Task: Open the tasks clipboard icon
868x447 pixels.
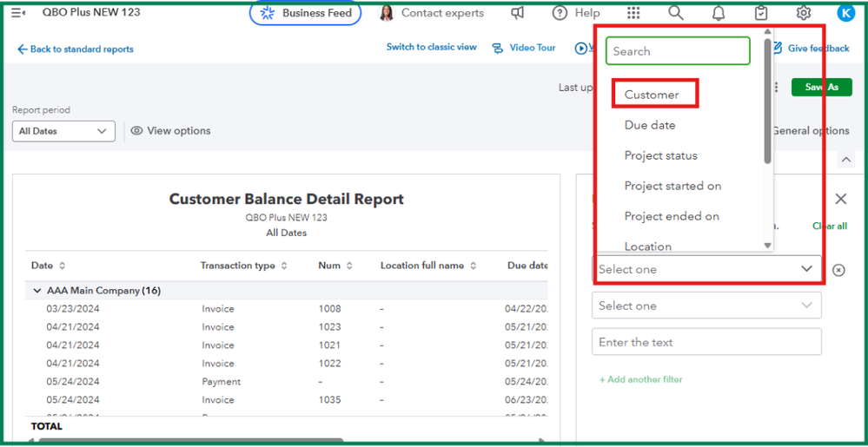Action: [761, 13]
